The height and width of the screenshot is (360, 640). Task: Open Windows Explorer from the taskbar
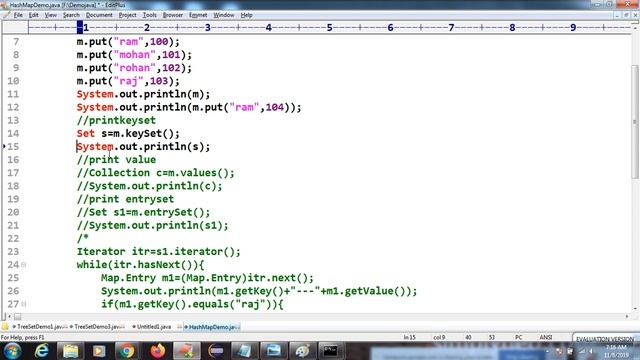70,351
